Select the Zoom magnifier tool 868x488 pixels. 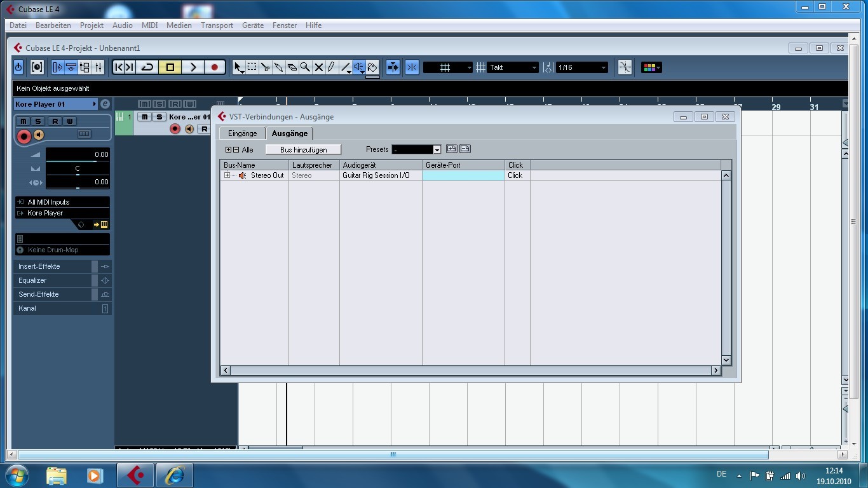pos(306,67)
